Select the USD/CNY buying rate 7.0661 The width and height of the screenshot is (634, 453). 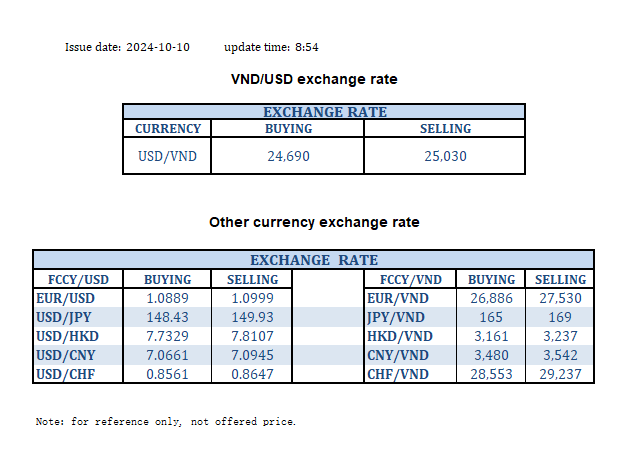point(167,355)
